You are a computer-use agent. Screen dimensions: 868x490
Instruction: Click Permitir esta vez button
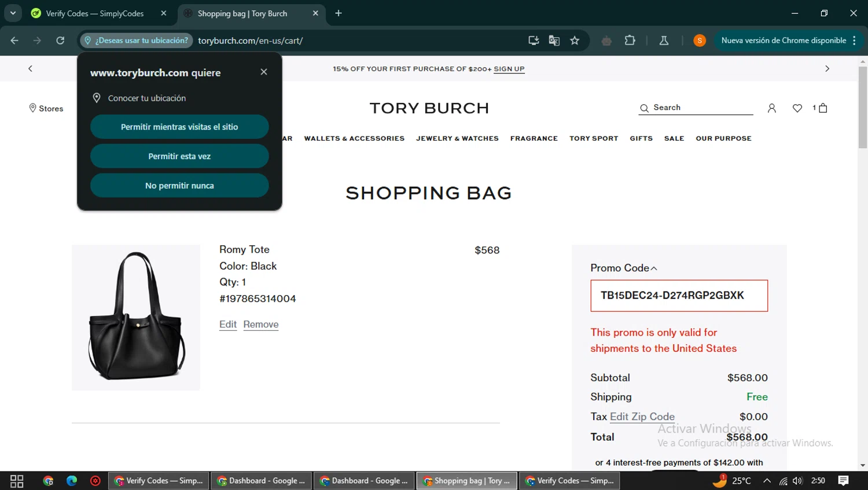(179, 156)
